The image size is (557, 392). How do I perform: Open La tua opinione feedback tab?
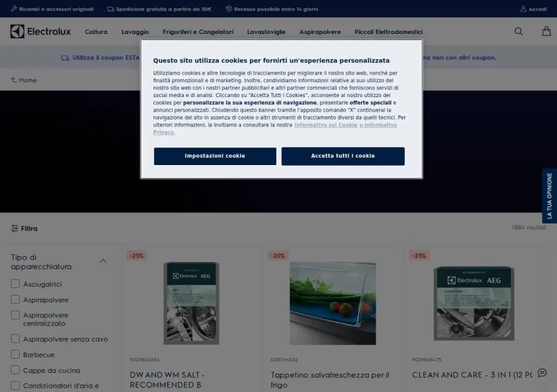click(x=549, y=196)
